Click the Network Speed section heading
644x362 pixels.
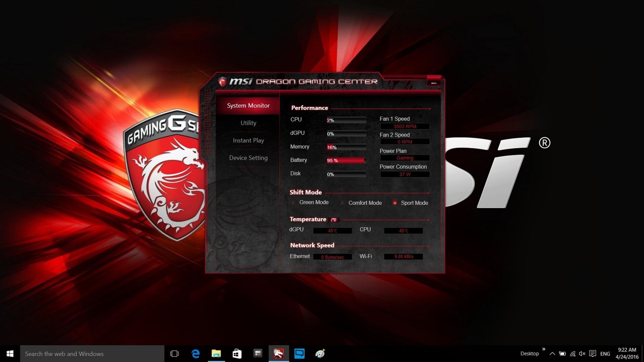(x=312, y=246)
